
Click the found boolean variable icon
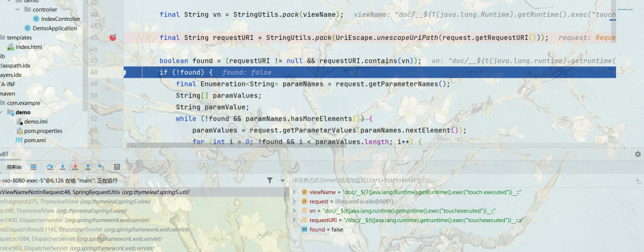(304, 229)
